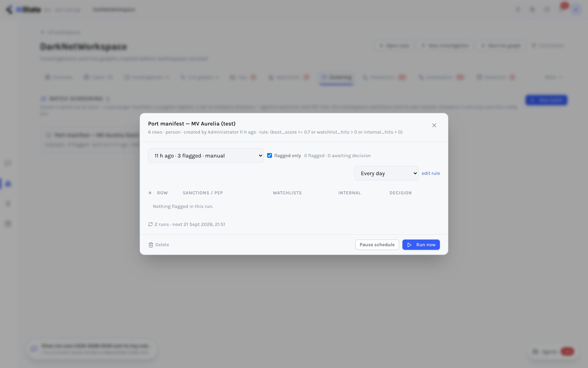Click the dialog title Port manifest — MV Aurelia
The image size is (588, 368).
(x=192, y=124)
